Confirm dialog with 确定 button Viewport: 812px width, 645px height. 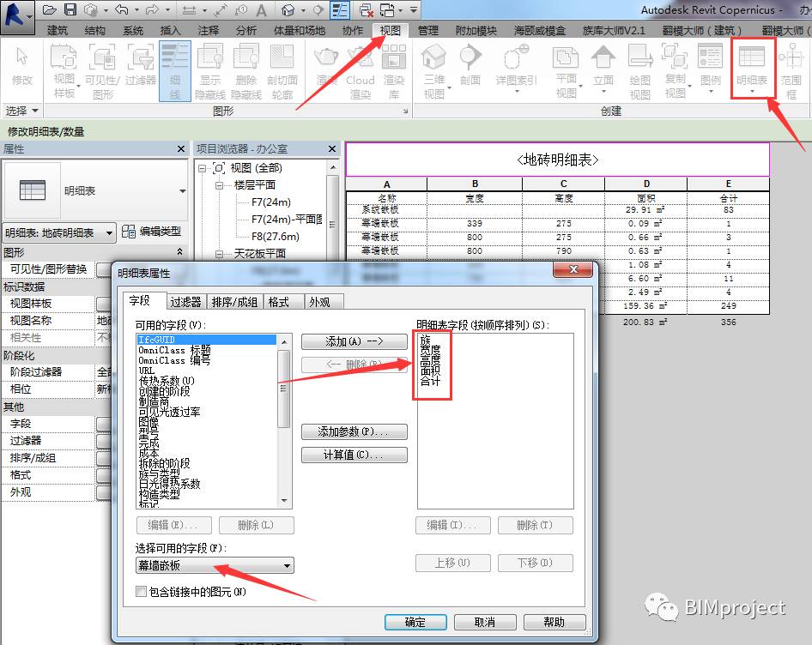[x=415, y=622]
